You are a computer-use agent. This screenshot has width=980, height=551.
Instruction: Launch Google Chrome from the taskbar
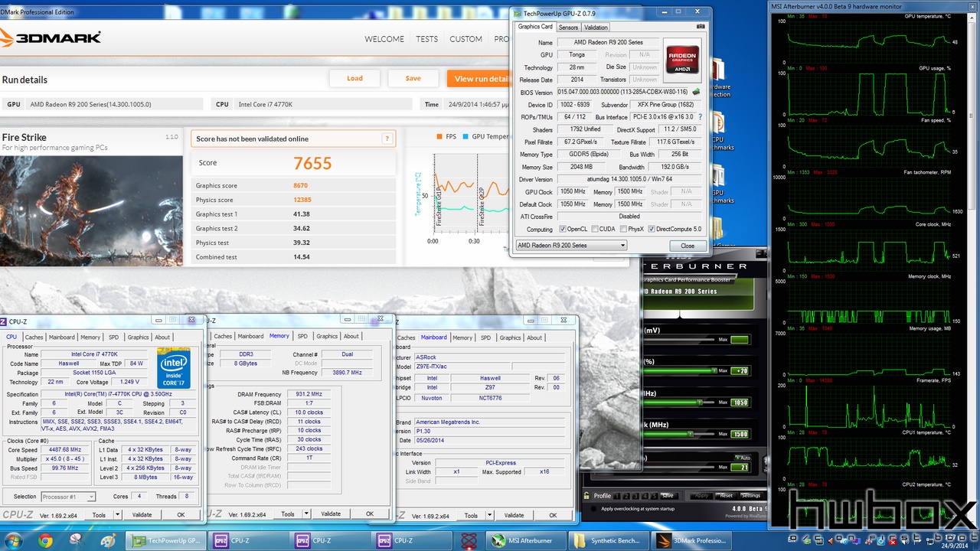pos(45,540)
